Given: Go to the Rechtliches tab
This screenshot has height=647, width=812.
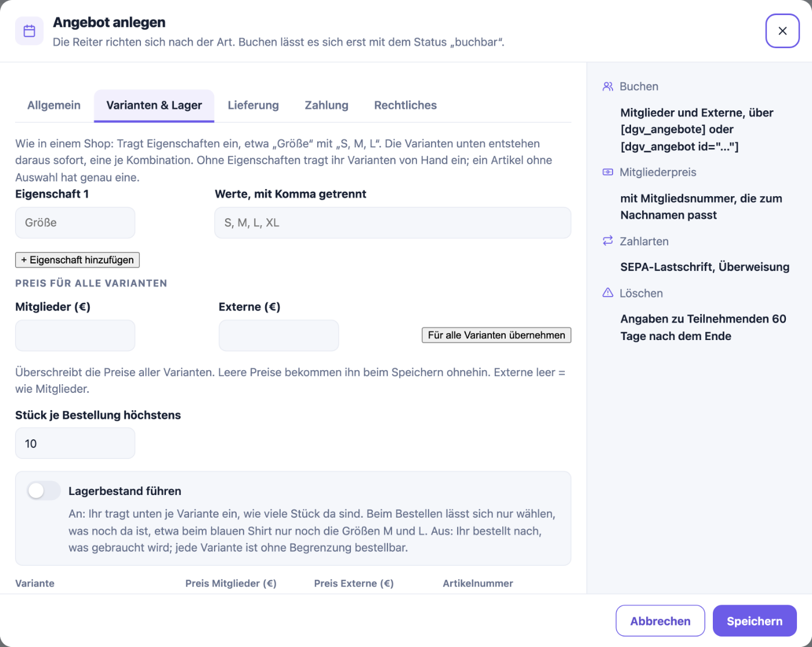Looking at the screenshot, I should (x=405, y=106).
